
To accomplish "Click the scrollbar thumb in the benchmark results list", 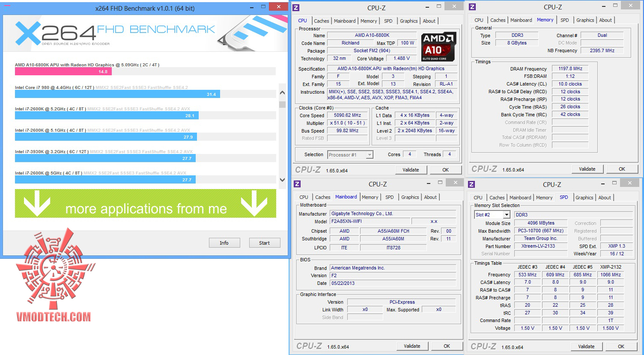I will tap(282, 104).
